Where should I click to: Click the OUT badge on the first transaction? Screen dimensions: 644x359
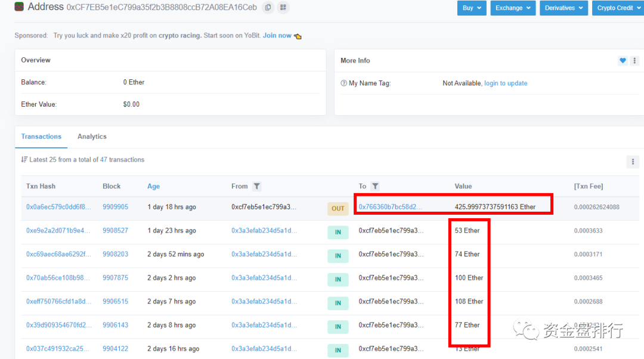click(x=338, y=209)
